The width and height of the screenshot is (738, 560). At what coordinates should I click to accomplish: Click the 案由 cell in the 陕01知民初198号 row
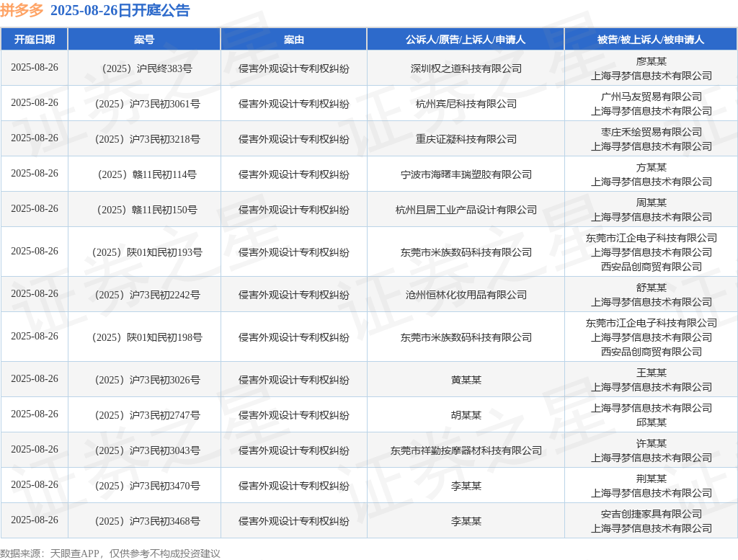point(294,337)
